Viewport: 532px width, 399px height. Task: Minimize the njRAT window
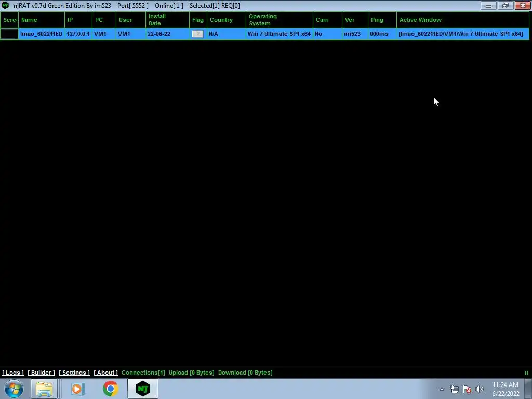[488, 5]
